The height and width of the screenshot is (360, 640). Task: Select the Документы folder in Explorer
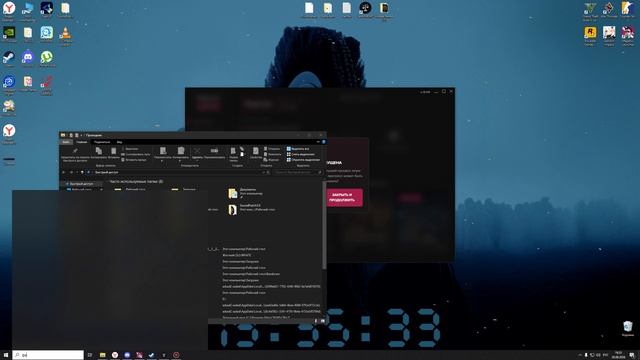point(245,193)
